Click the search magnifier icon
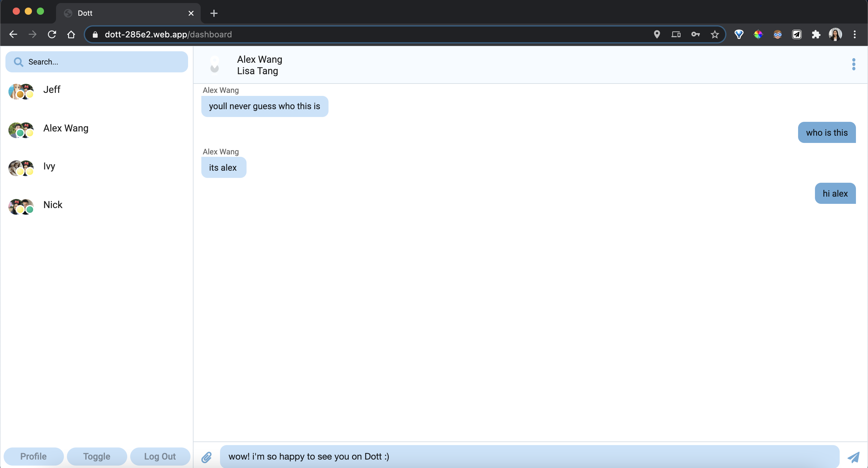Viewport: 868px width, 468px height. pos(18,62)
